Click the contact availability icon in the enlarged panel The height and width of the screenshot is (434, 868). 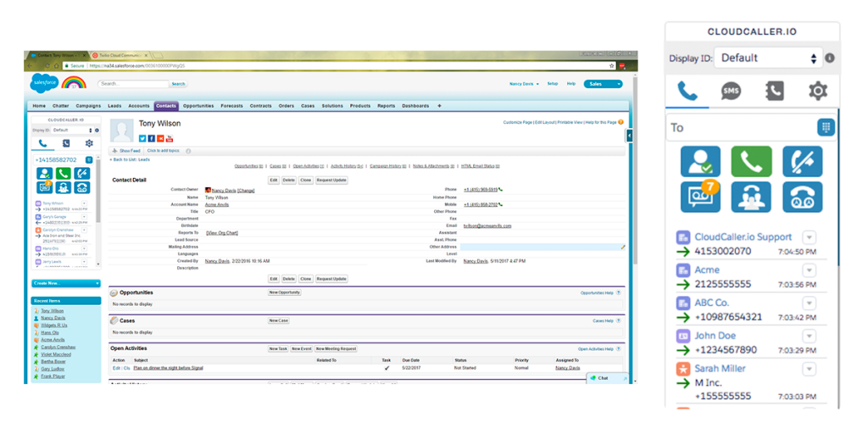pyautogui.click(x=700, y=162)
